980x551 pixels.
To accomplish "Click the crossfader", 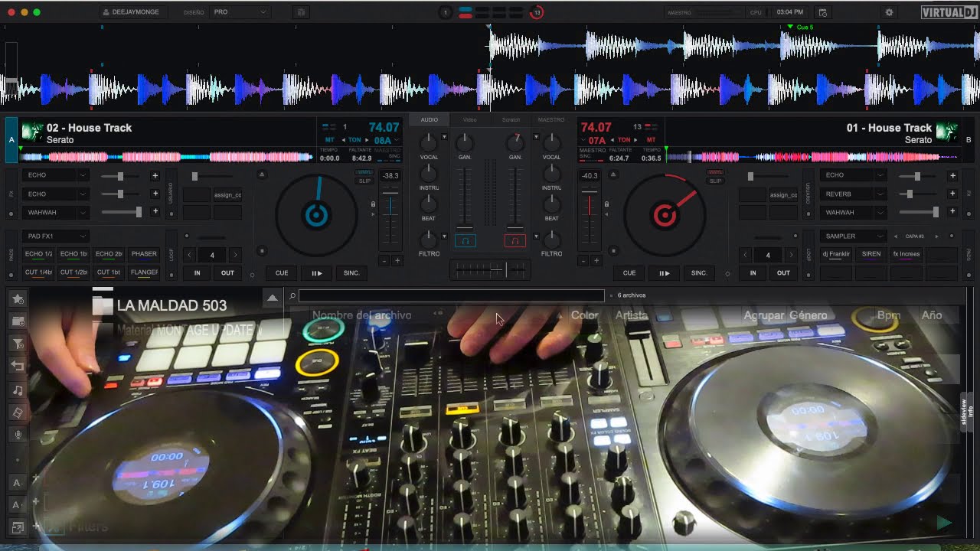I will coord(490,269).
